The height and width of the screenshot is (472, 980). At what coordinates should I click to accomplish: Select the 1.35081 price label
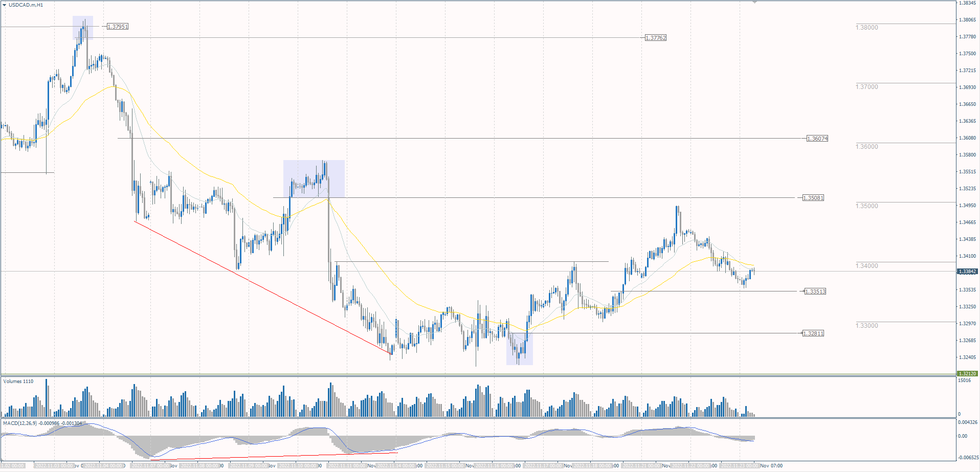pos(813,198)
